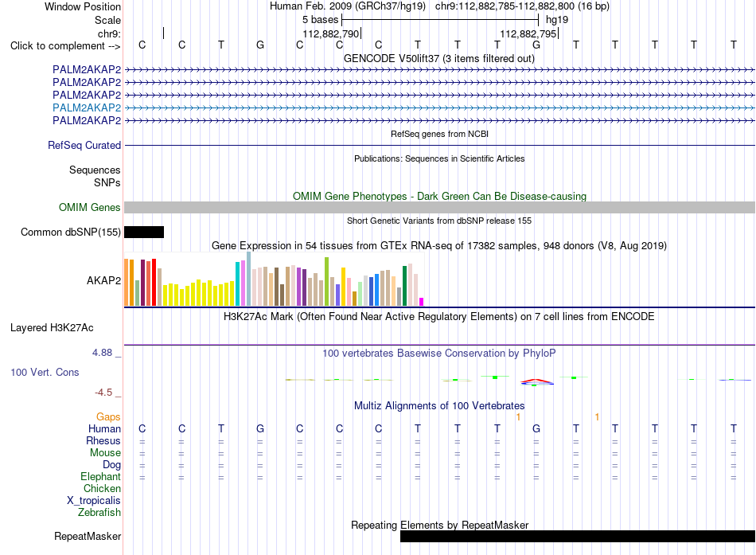Click the gray OMIM Genes bar
756x555 pixels.
click(439, 208)
